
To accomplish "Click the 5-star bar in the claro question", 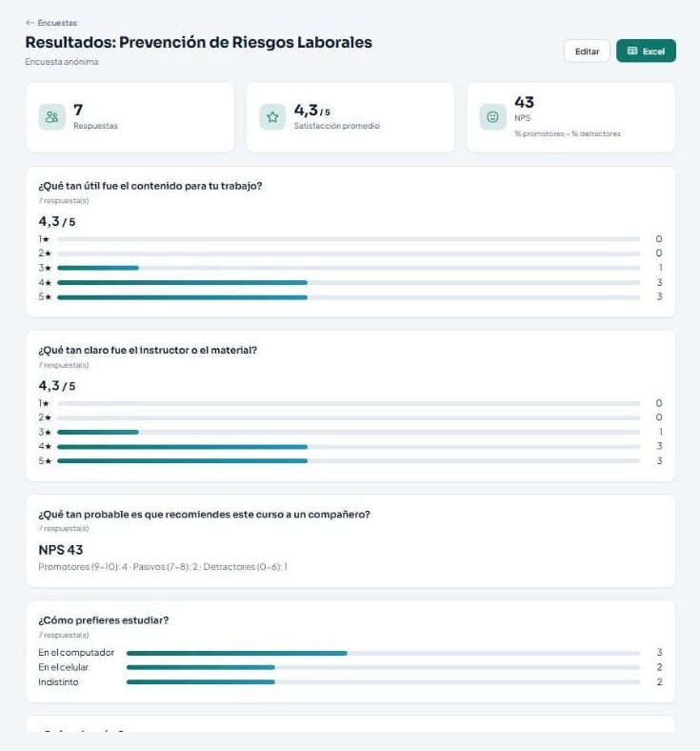I will [349, 460].
